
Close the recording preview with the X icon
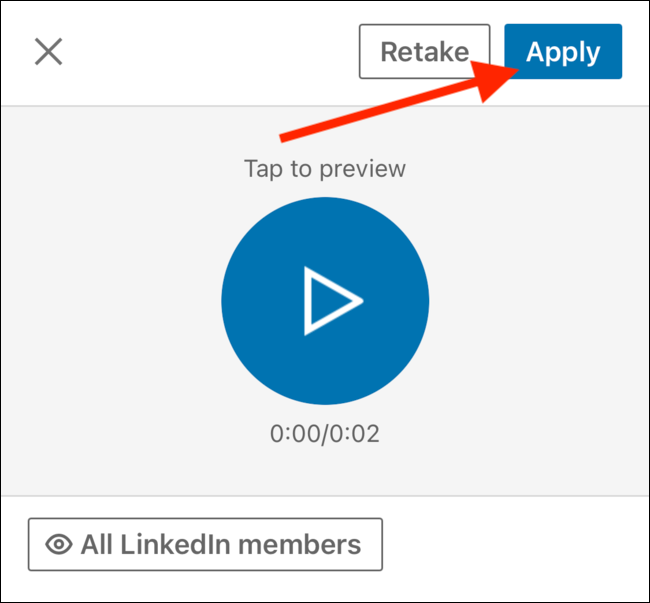click(x=48, y=52)
